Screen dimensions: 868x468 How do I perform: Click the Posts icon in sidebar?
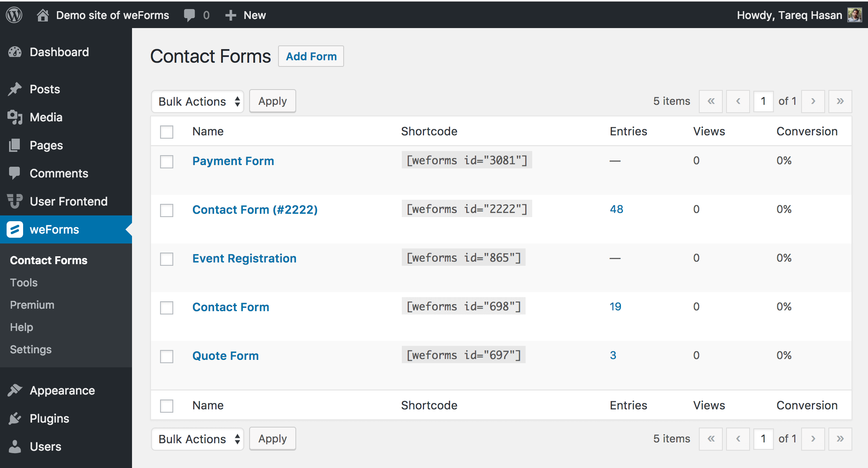[x=16, y=89]
